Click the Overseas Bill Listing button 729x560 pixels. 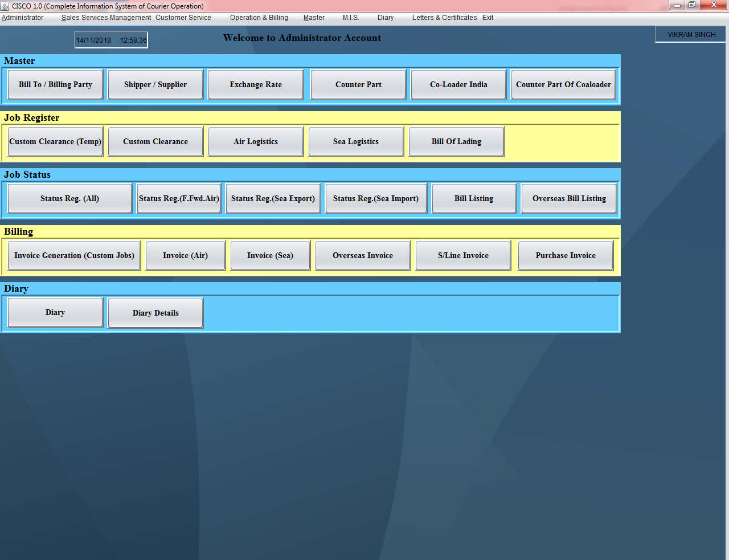(569, 198)
